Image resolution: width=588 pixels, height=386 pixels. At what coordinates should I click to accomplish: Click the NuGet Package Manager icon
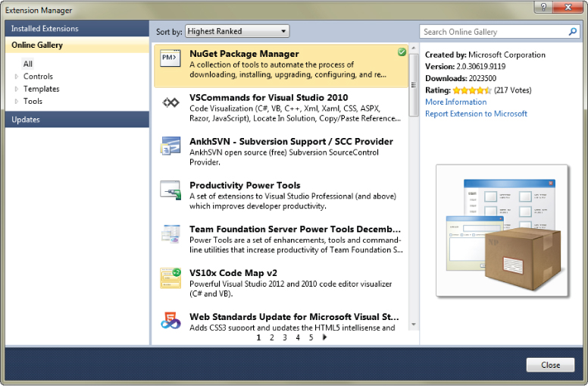coord(170,58)
